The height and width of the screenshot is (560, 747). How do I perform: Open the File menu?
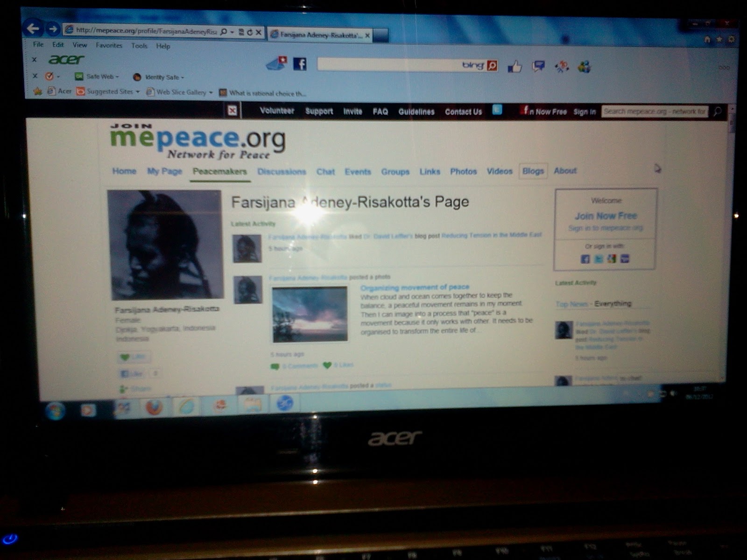coord(38,44)
